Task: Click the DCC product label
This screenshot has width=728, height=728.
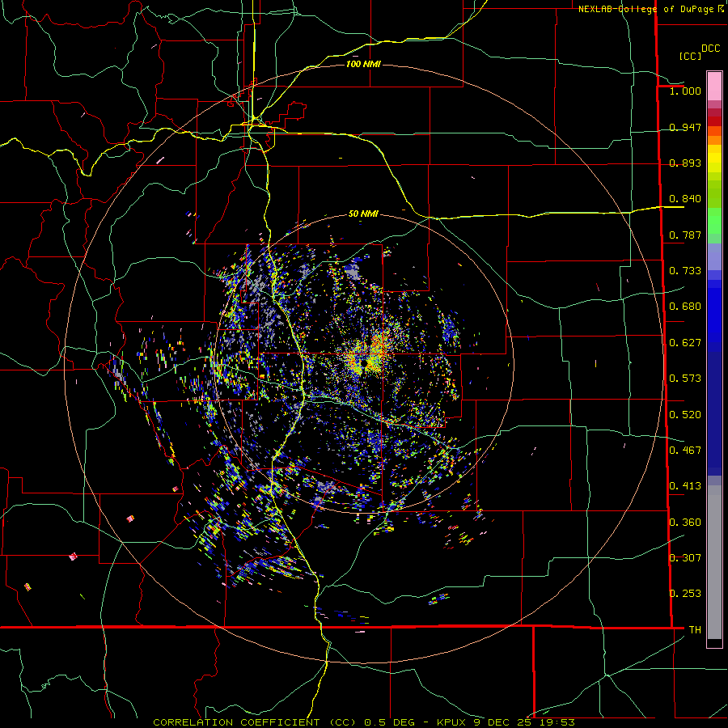Action: coord(710,49)
